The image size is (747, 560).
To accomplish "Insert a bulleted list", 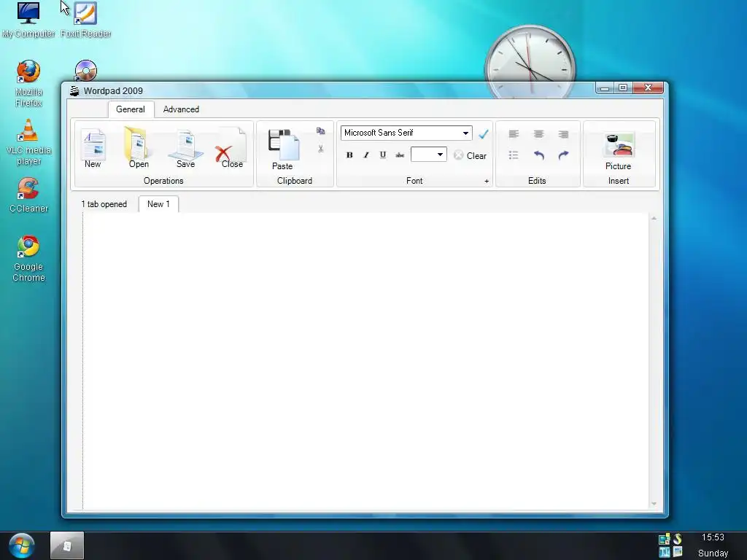I will coord(514,155).
